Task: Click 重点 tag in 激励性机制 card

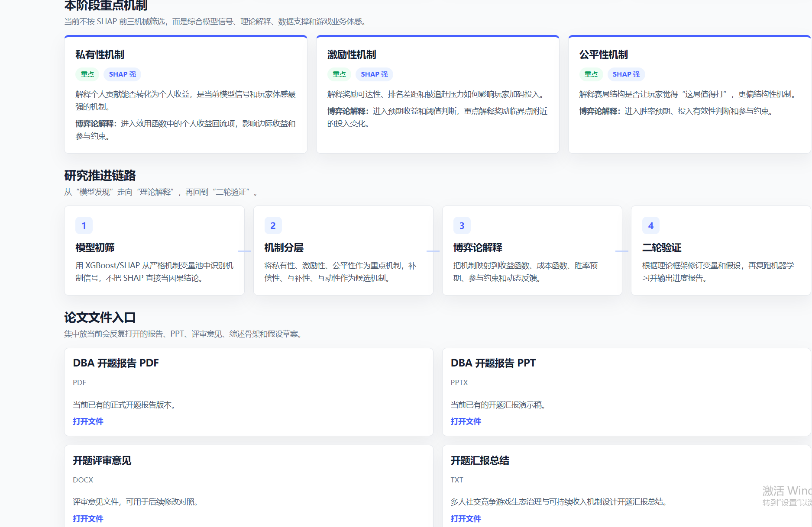Action: pos(339,74)
